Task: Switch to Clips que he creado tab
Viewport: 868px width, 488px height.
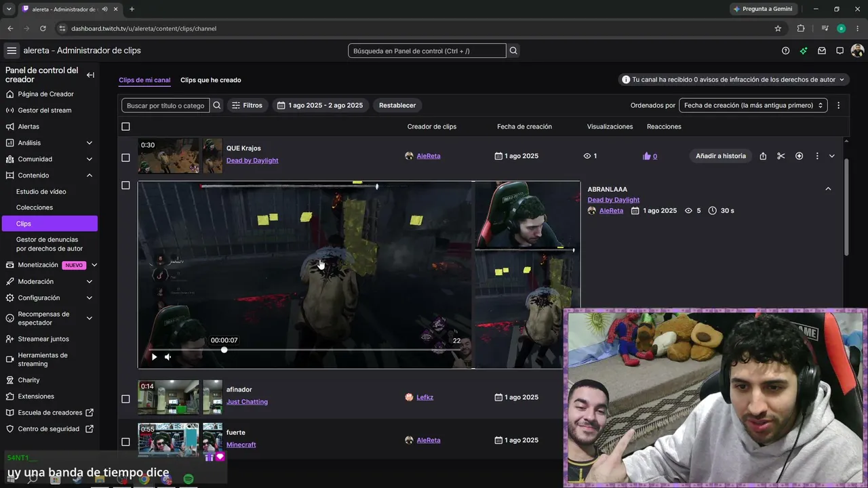Action: 211,80
